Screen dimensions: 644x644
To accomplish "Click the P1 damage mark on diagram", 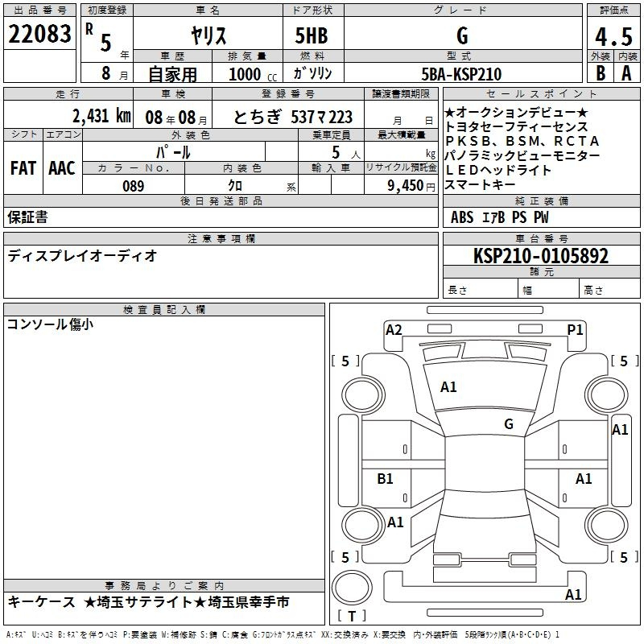I will coord(575,330).
